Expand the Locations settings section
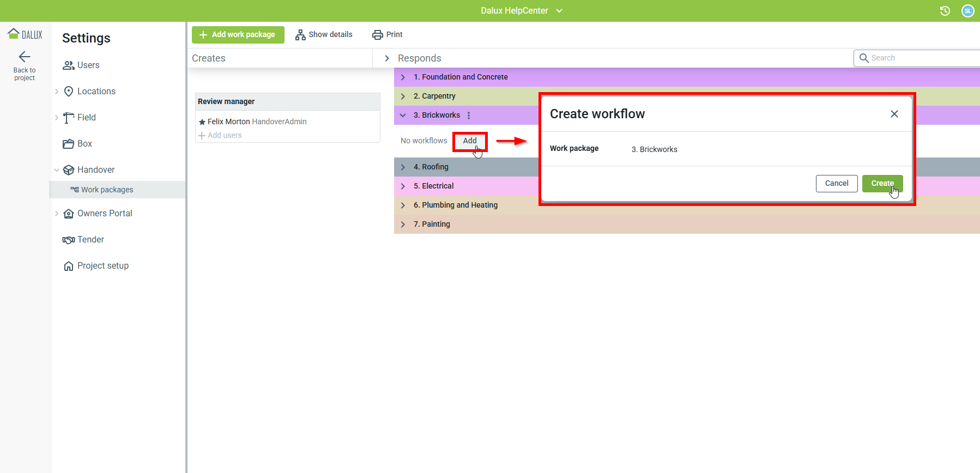Screen dimensions: 980x473 click(57, 92)
